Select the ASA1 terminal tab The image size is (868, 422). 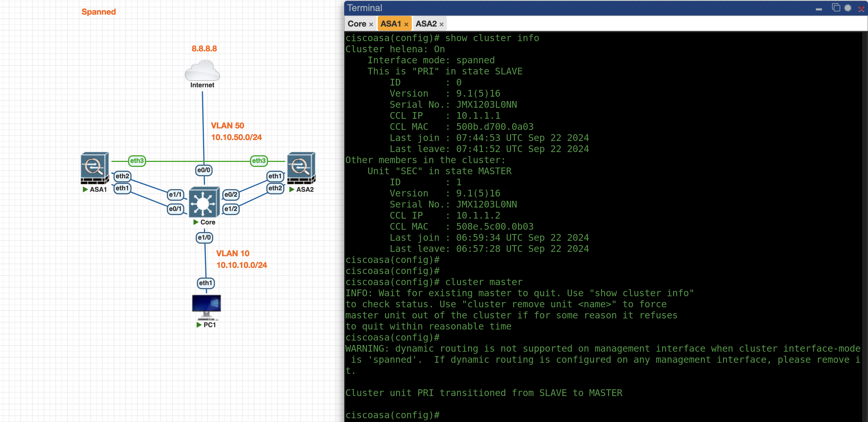pos(391,24)
